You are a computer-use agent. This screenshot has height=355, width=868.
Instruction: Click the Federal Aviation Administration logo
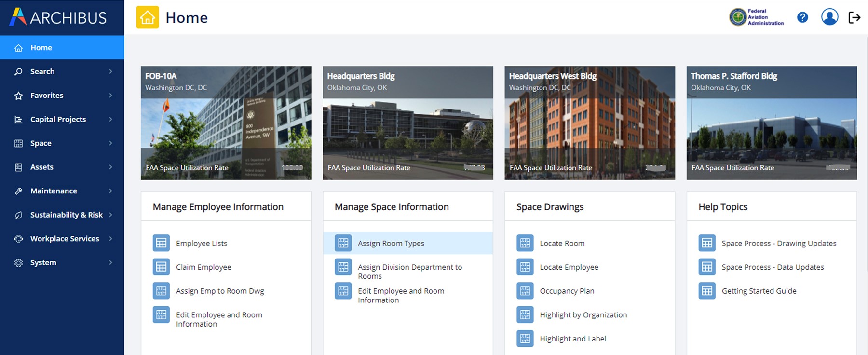756,17
